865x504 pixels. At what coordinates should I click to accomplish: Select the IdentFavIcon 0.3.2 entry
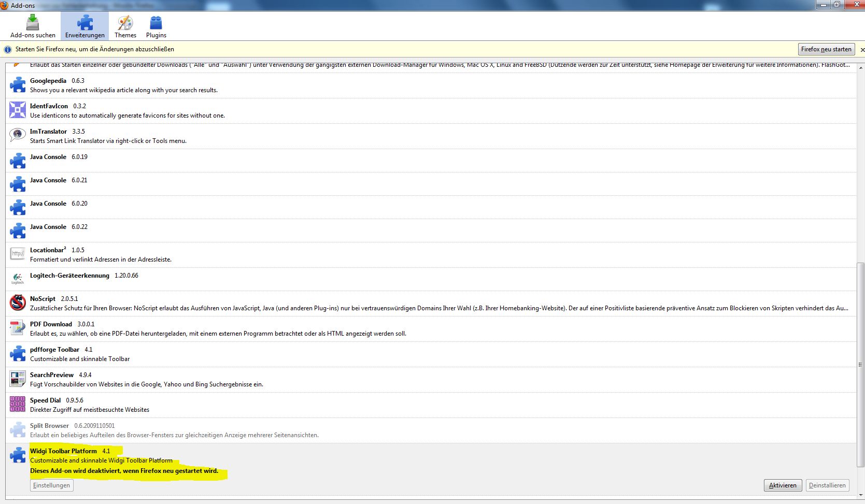tap(431, 111)
